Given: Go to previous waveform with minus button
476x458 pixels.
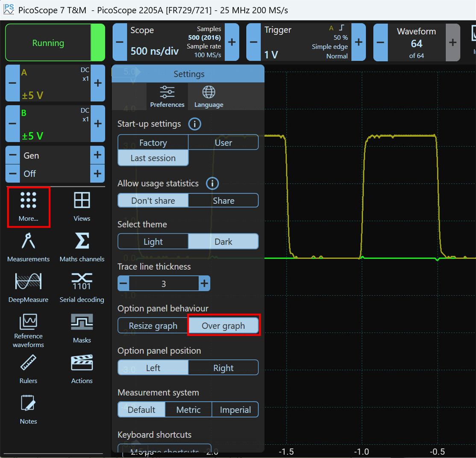Looking at the screenshot, I should (x=381, y=42).
